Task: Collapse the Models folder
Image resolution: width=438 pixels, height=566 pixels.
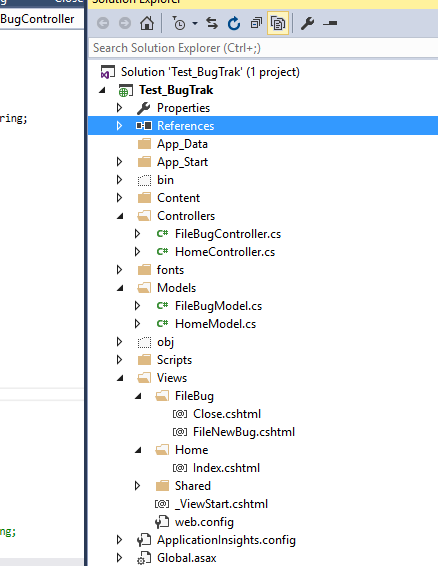Action: click(x=120, y=288)
